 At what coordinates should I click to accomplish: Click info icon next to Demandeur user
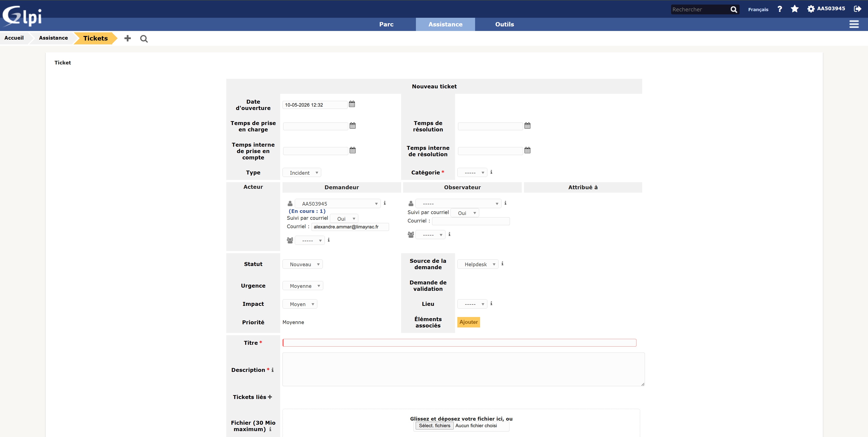click(384, 203)
